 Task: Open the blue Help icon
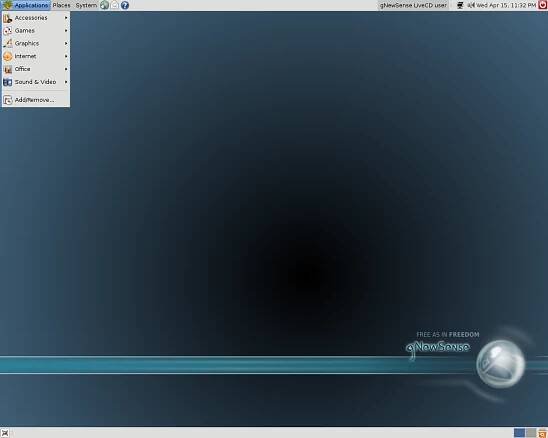[125, 5]
